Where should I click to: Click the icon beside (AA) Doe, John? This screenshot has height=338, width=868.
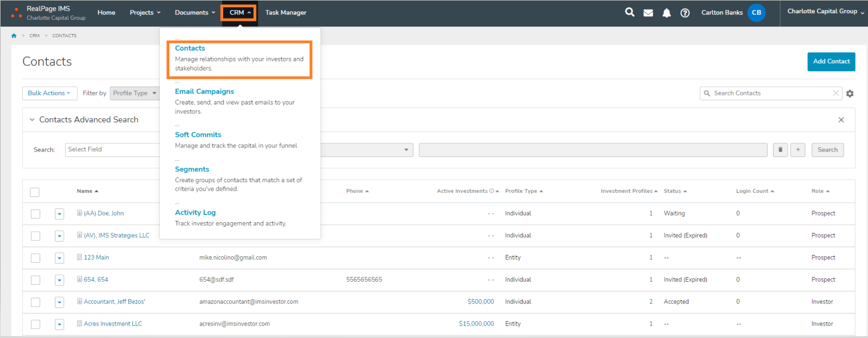coord(79,213)
